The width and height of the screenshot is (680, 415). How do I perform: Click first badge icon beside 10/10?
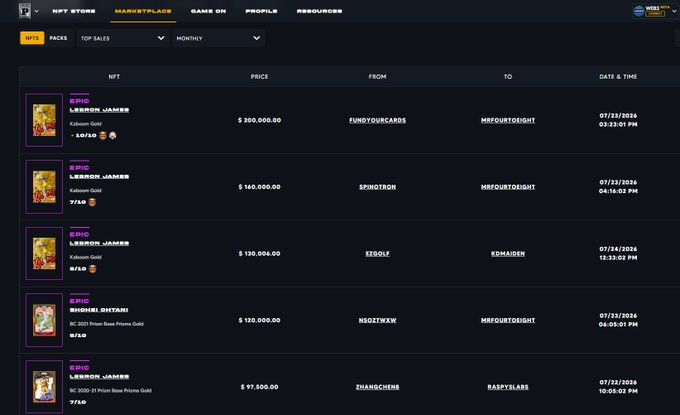tap(103, 135)
